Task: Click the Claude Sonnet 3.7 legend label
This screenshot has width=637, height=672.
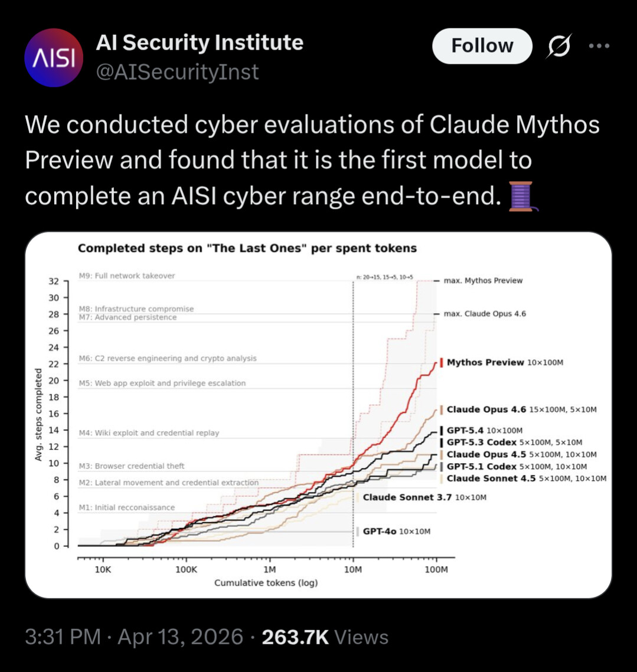Action: tap(407, 497)
